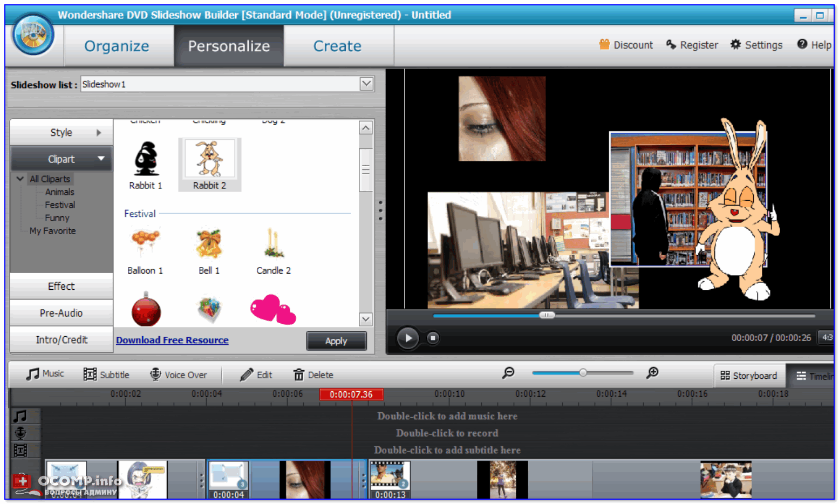
Task: Open Download Free Resource link
Action: pyautogui.click(x=172, y=340)
